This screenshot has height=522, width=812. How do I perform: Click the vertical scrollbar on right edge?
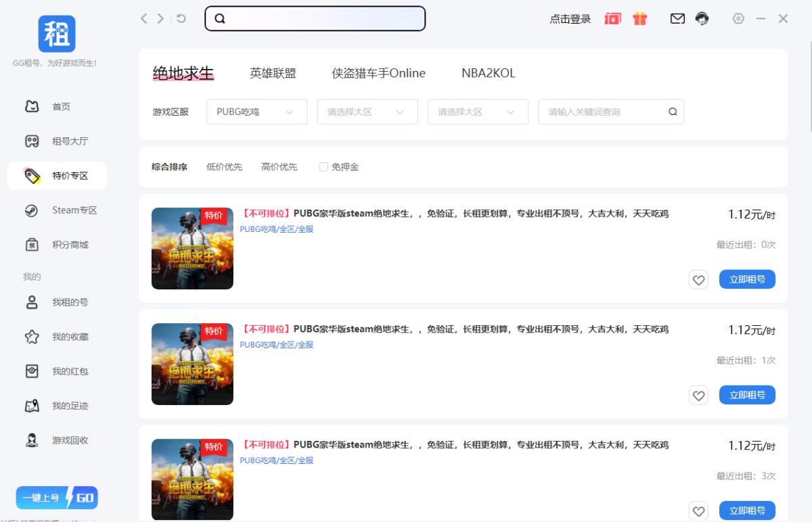pyautogui.click(x=809, y=85)
